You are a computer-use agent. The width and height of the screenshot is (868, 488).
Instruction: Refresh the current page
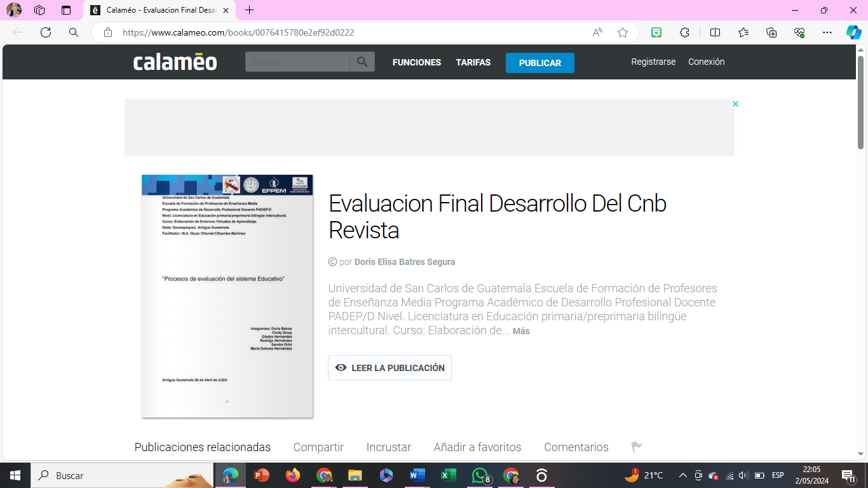(x=46, y=32)
